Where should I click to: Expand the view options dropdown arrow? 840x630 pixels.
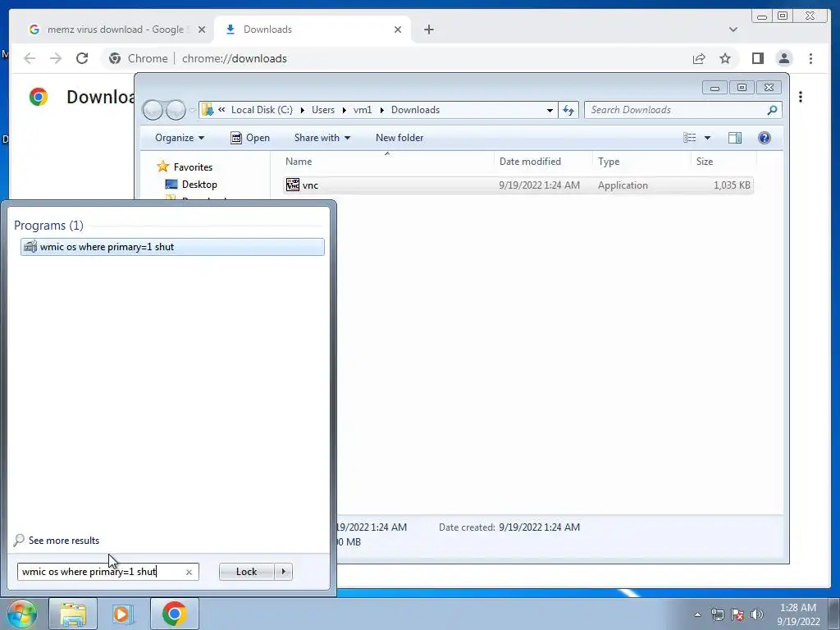(707, 138)
